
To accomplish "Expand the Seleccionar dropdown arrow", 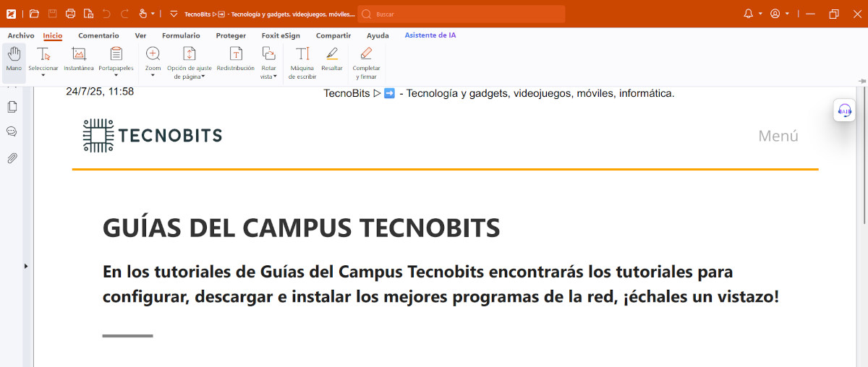I will coord(43,75).
